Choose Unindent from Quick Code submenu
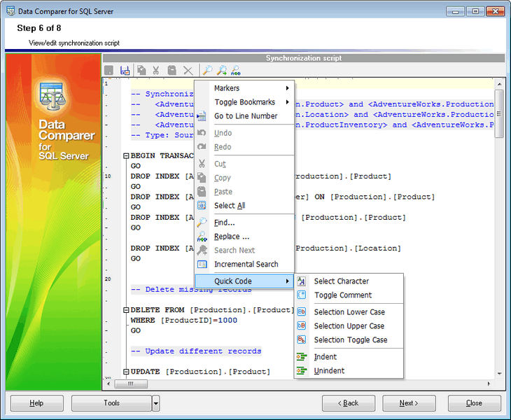This screenshot has height=420, width=511. click(x=349, y=370)
